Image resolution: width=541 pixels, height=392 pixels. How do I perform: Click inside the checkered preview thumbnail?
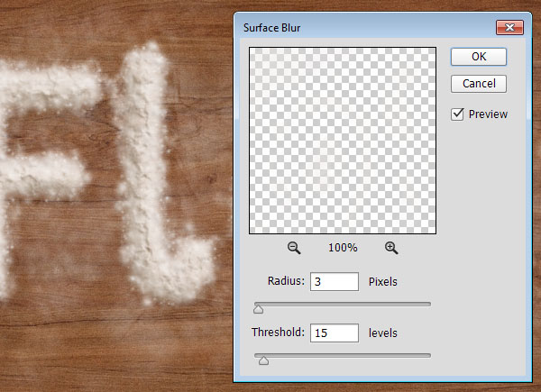343,141
